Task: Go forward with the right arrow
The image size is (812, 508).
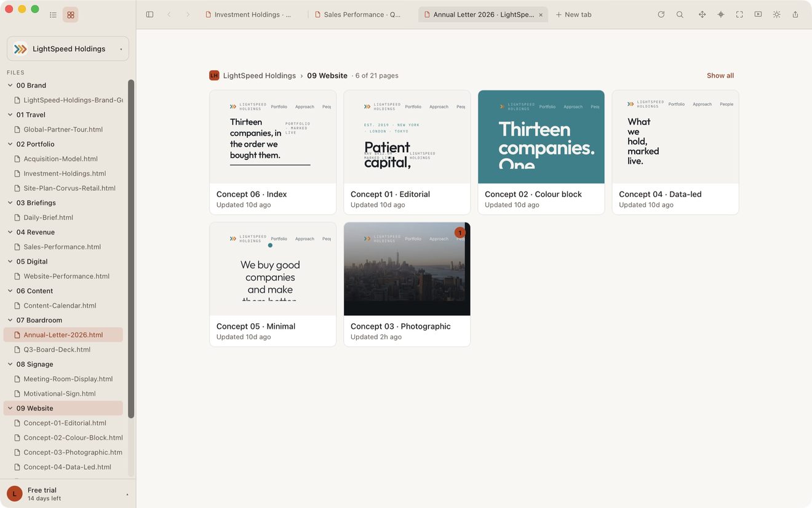Action: coord(188,15)
